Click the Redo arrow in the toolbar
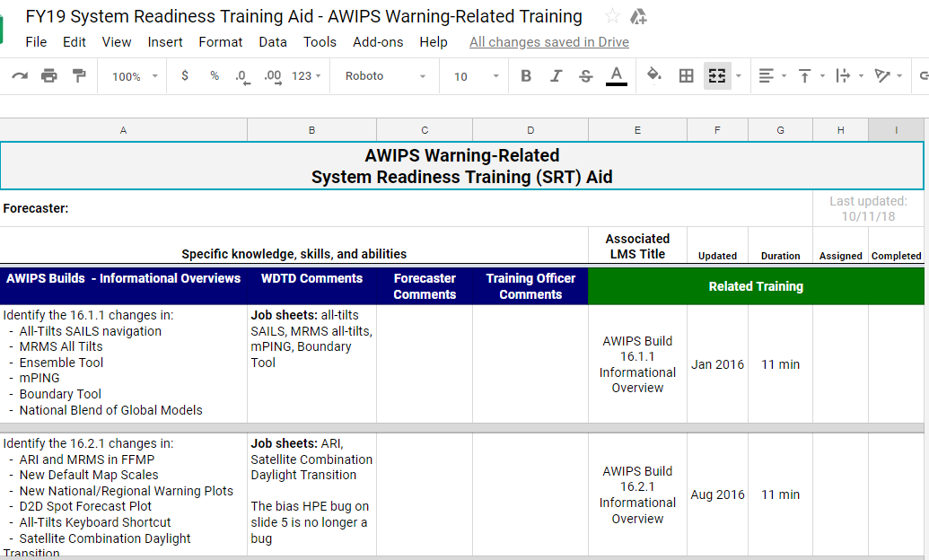 [20, 76]
